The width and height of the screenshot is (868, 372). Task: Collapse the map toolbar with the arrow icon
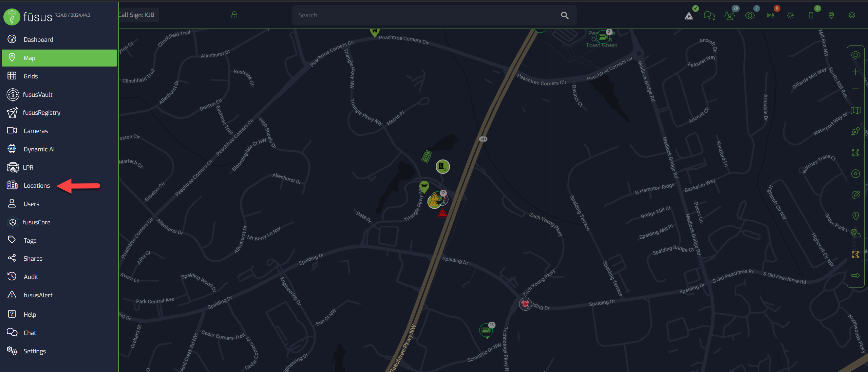855,275
